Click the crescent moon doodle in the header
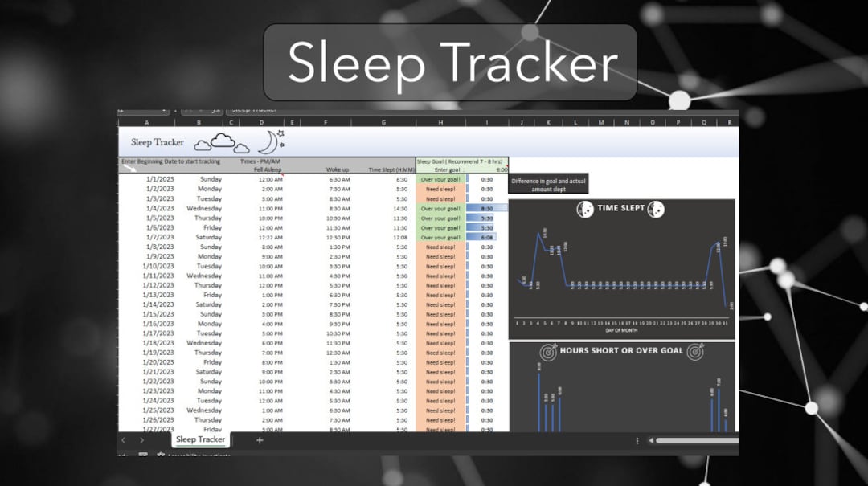This screenshot has height=486, width=868. 267,141
